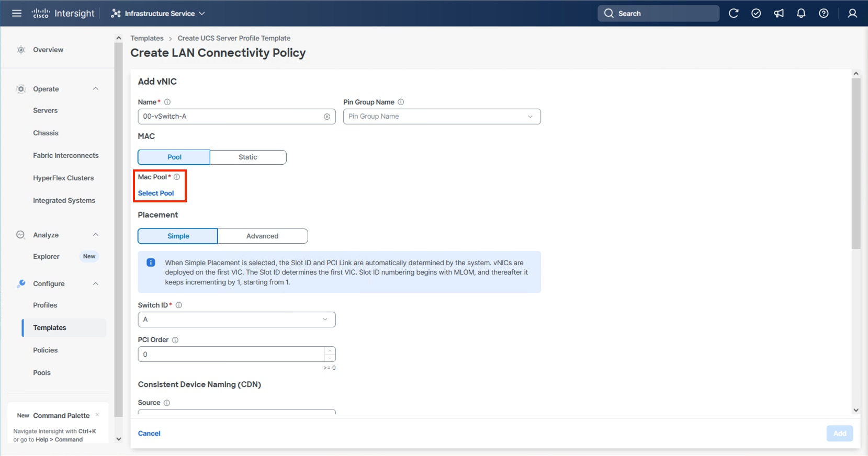Open Servers in sidebar

(46, 110)
